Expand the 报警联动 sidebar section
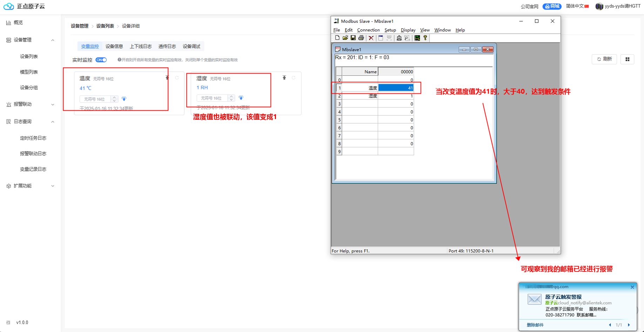Image resolution: width=644 pixels, height=332 pixels. point(53,104)
